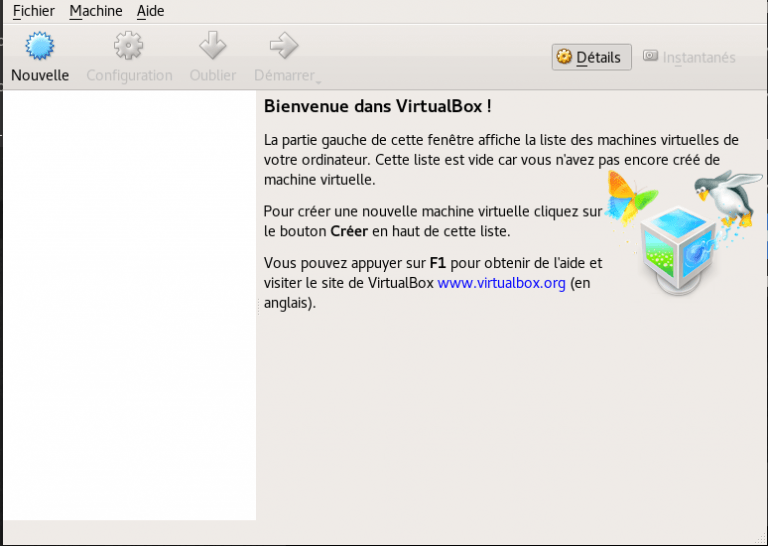
Task: Open the www.virtualbox.org link
Action: point(502,283)
